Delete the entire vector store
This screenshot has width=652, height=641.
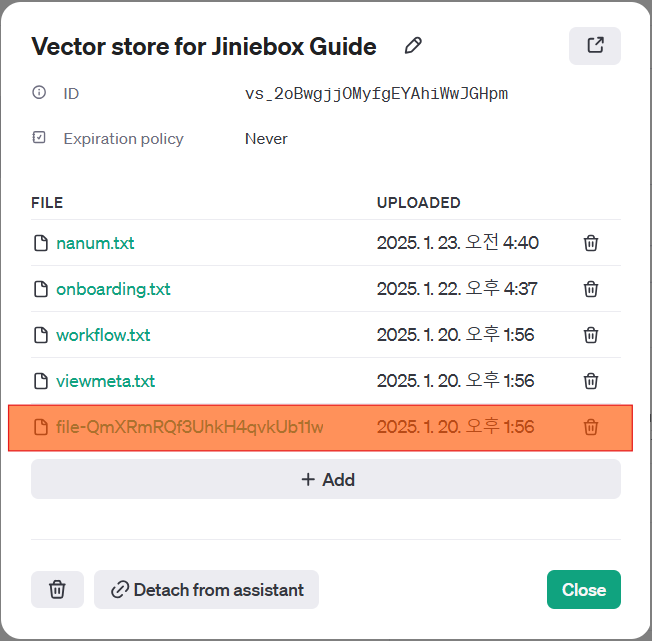coord(58,590)
